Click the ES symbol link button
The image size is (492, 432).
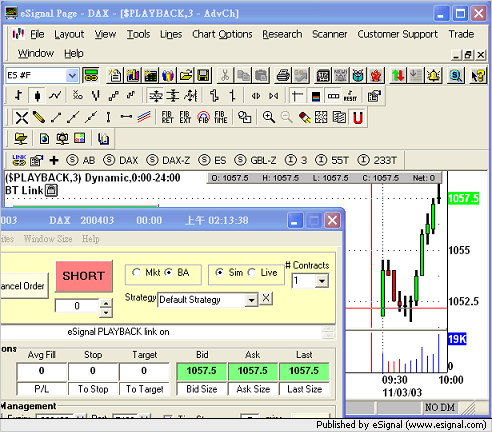(x=212, y=160)
